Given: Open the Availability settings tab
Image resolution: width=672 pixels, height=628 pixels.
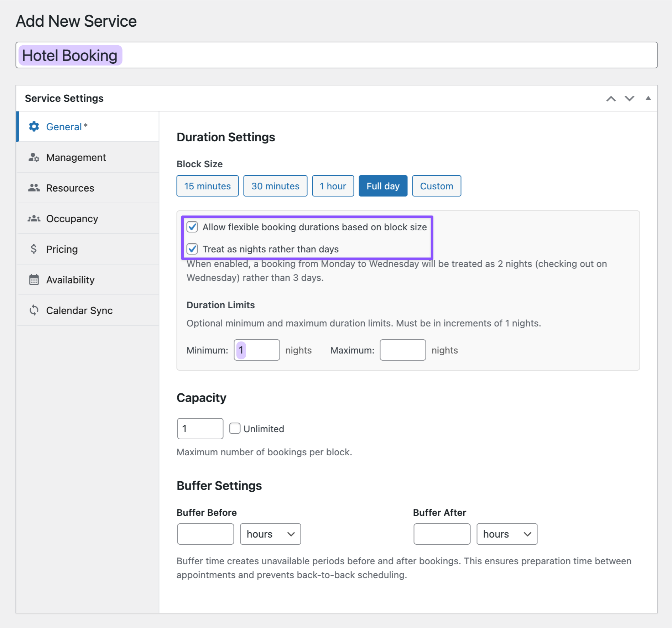Looking at the screenshot, I should click(70, 280).
